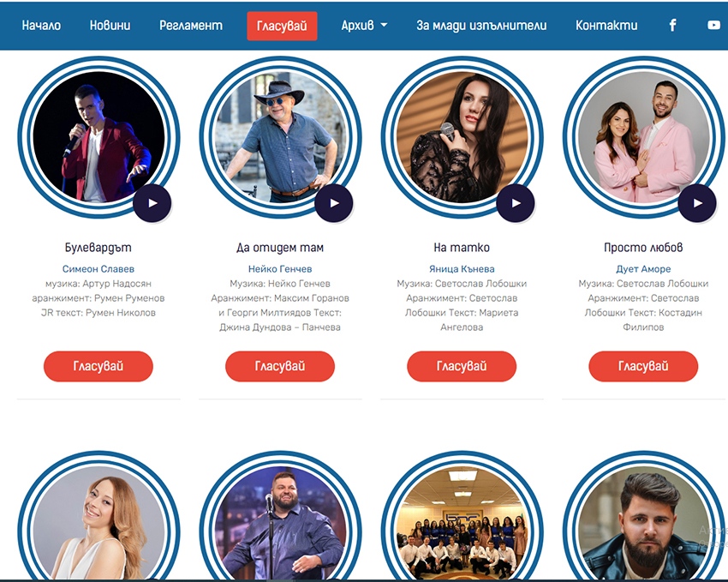Select Гласувай in the navigation bar

tap(282, 26)
